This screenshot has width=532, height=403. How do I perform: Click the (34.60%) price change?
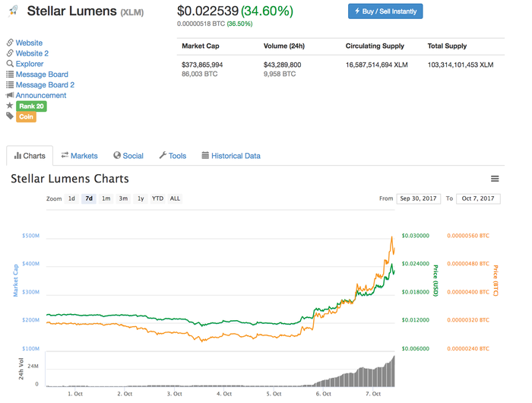[x=267, y=11]
